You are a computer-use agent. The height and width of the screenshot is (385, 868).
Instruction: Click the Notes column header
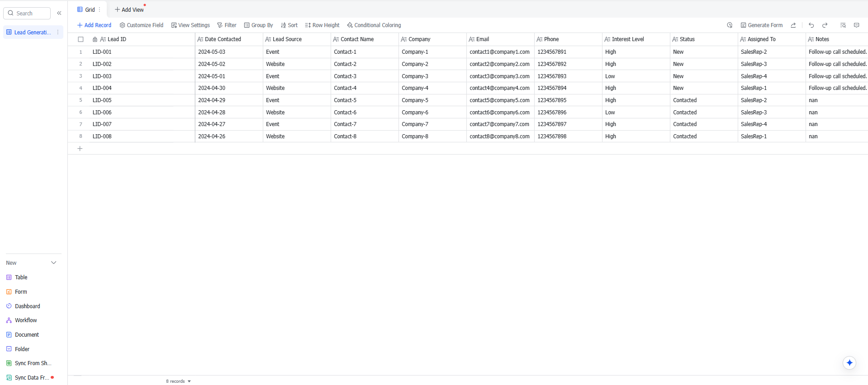point(837,39)
